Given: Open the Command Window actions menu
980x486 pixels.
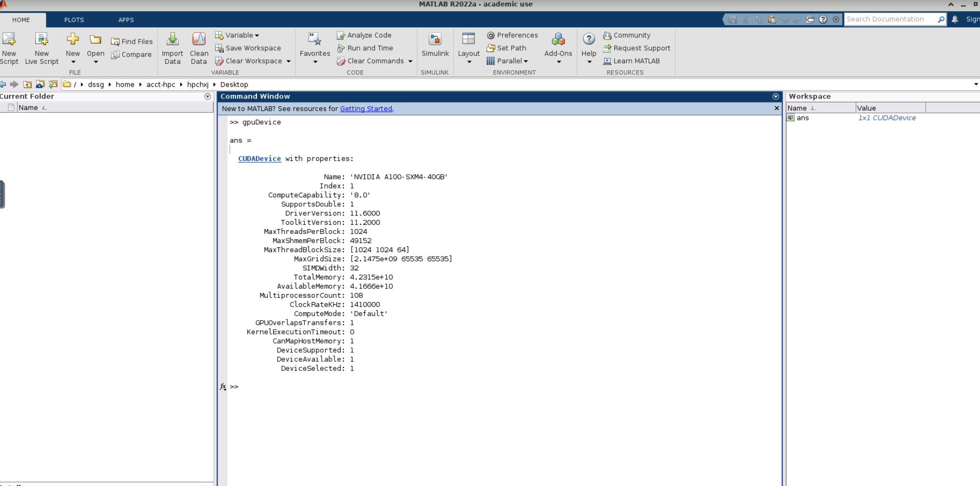Looking at the screenshot, I should pos(776,97).
